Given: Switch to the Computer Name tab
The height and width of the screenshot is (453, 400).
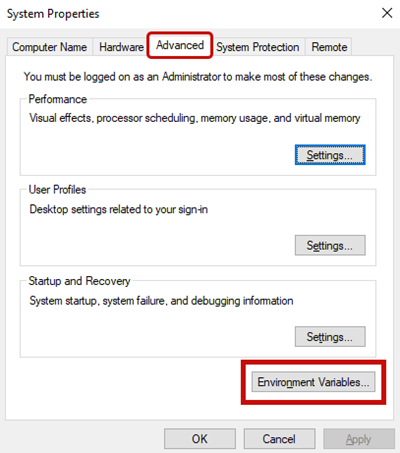Looking at the screenshot, I should click(x=49, y=47).
